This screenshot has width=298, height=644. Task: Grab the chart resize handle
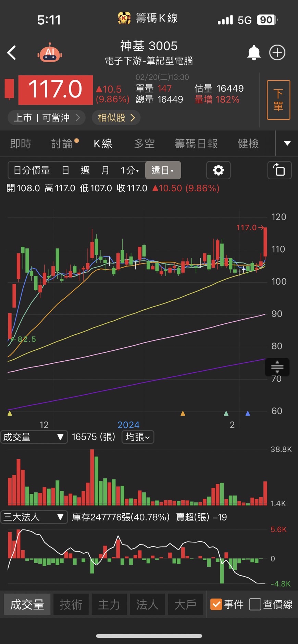[x=277, y=367]
